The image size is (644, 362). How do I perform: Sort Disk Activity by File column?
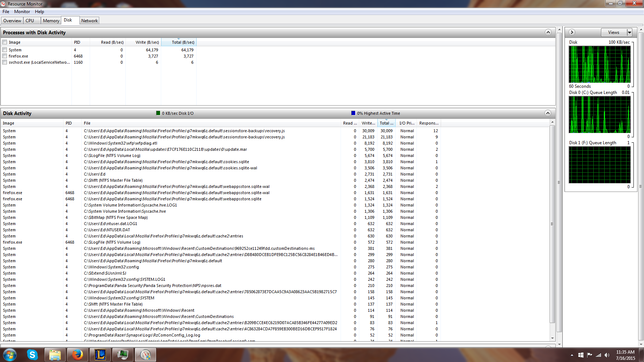coord(211,123)
